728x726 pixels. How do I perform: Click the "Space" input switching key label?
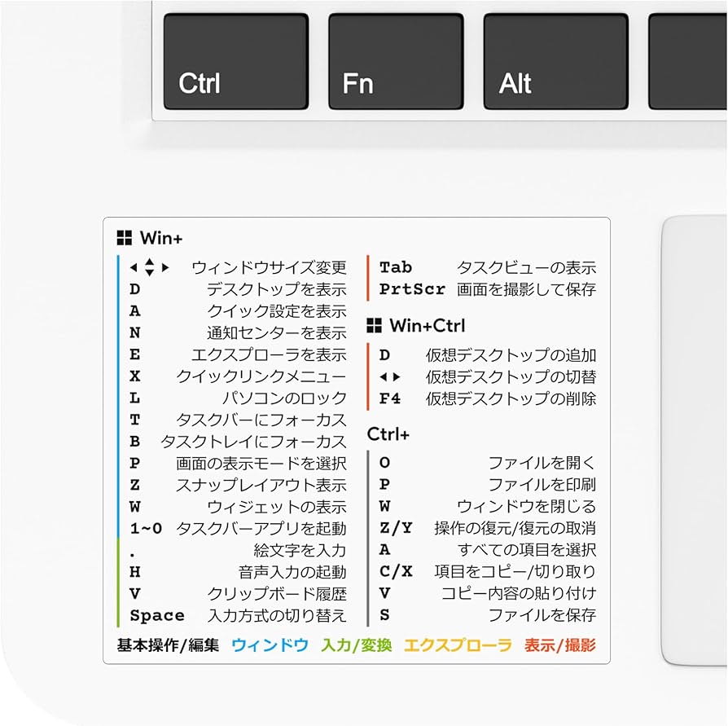tap(157, 616)
